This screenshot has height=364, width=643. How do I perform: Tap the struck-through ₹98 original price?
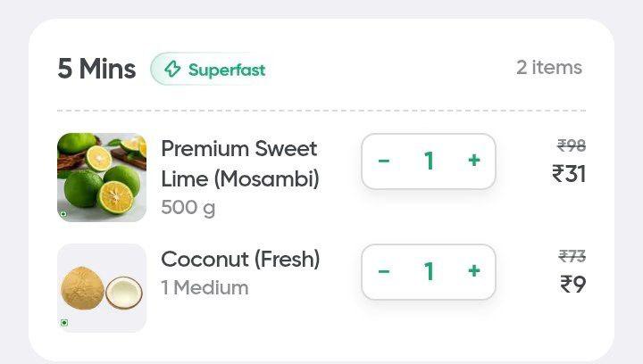[x=572, y=145]
